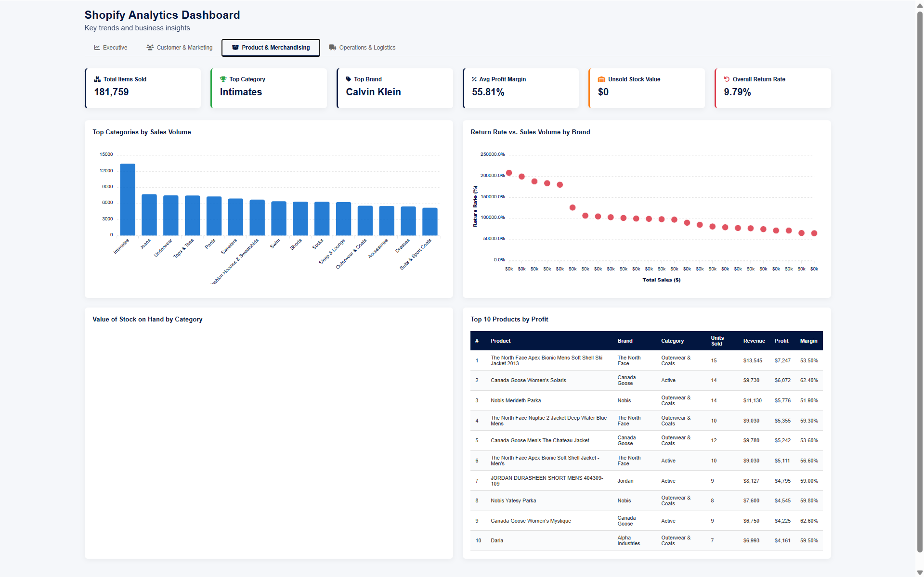Click the box icon on Product & Merchandising tab
Image resolution: width=924 pixels, height=577 pixels.
[x=235, y=47]
